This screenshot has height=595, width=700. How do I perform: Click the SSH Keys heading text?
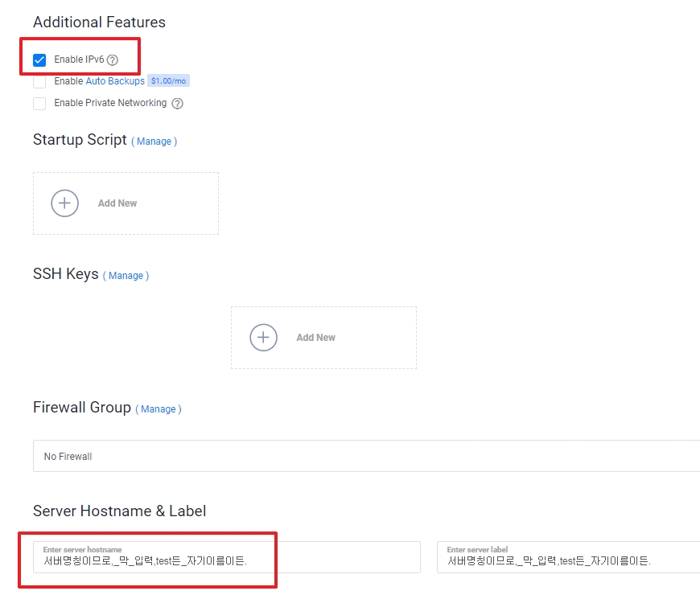pyautogui.click(x=66, y=274)
